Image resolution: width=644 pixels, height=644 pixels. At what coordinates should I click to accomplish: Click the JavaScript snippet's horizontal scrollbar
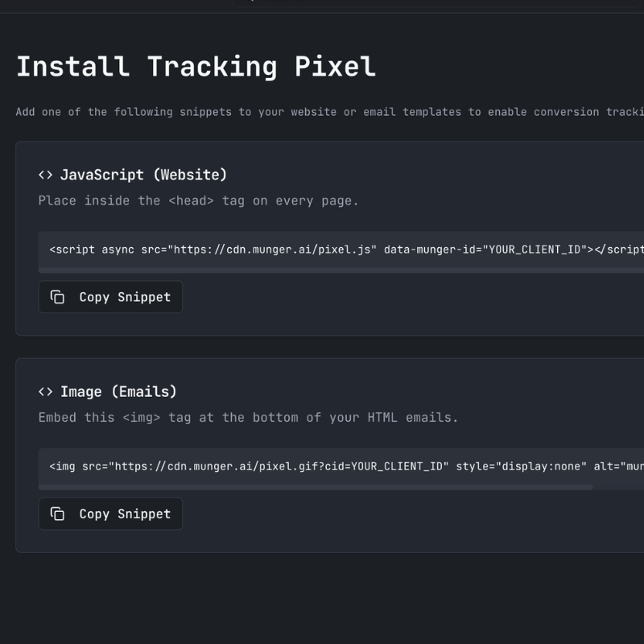pos(322,270)
